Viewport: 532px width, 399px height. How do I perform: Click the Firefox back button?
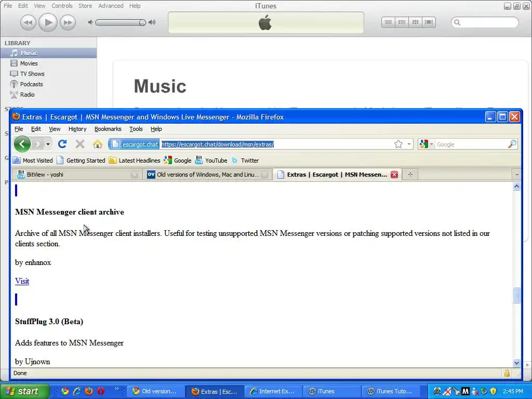pos(22,144)
